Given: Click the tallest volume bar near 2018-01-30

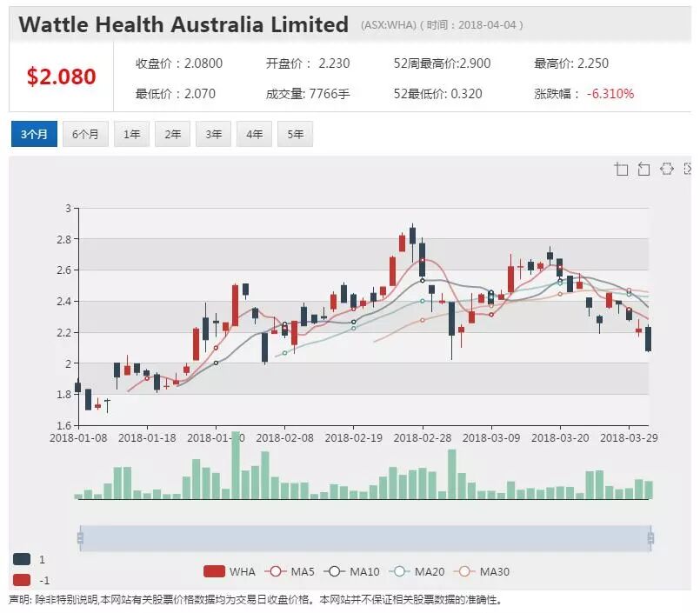Looking at the screenshot, I should [x=236, y=465].
